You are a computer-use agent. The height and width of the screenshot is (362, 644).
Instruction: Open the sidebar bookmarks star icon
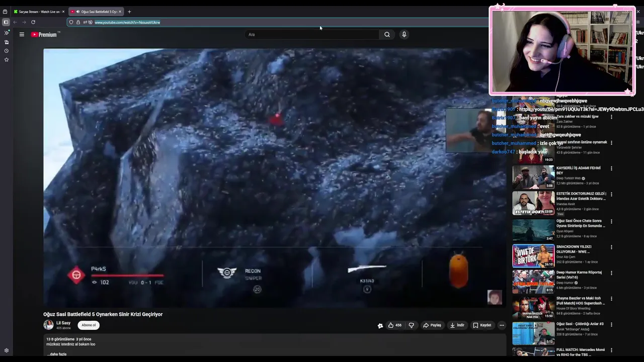pyautogui.click(x=7, y=59)
